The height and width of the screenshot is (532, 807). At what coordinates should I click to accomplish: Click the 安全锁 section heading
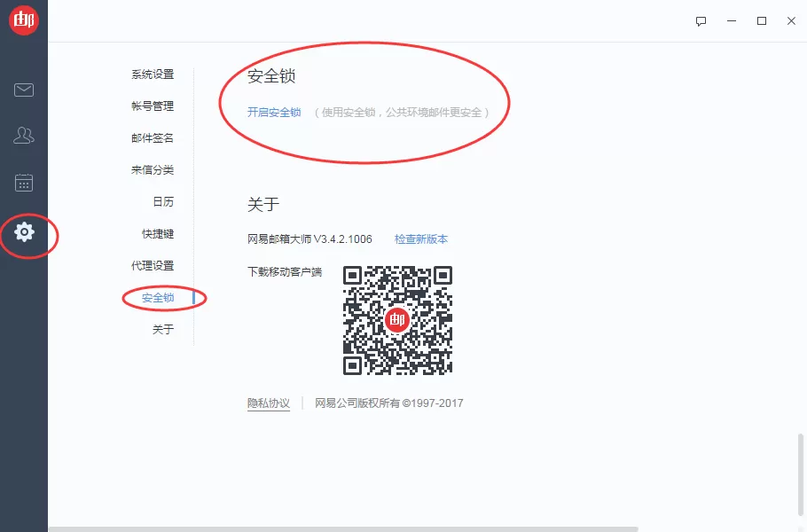[x=271, y=76]
